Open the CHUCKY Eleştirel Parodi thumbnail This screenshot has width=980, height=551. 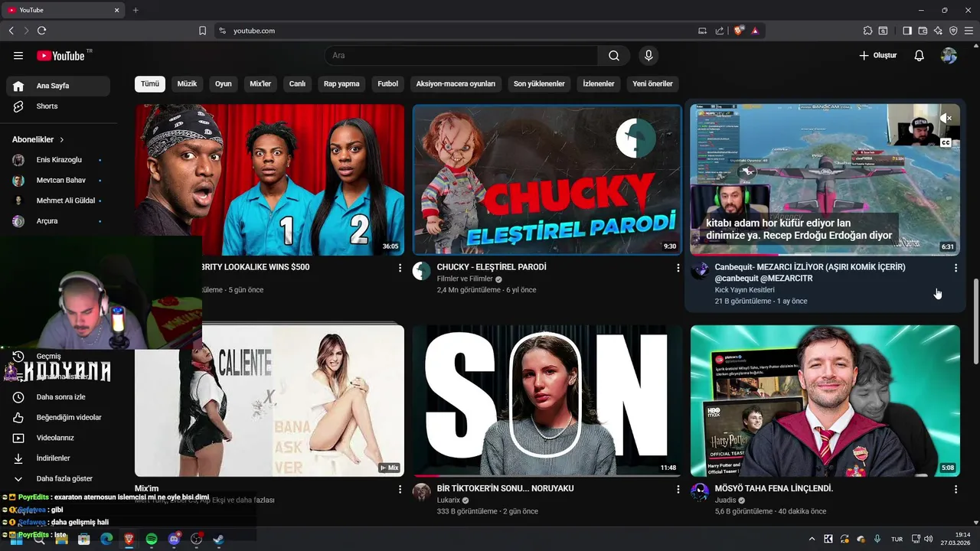tap(547, 180)
